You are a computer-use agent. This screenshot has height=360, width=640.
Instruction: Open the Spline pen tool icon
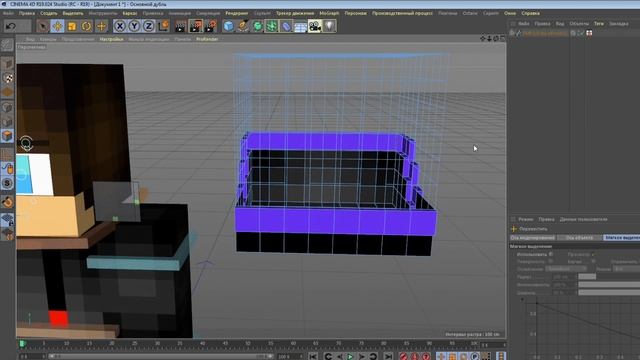243,26
